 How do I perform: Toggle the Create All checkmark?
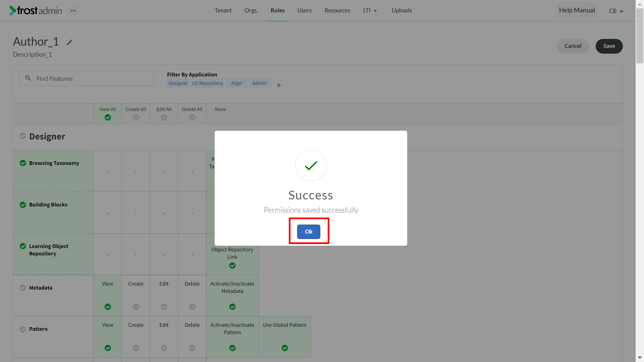tap(136, 117)
